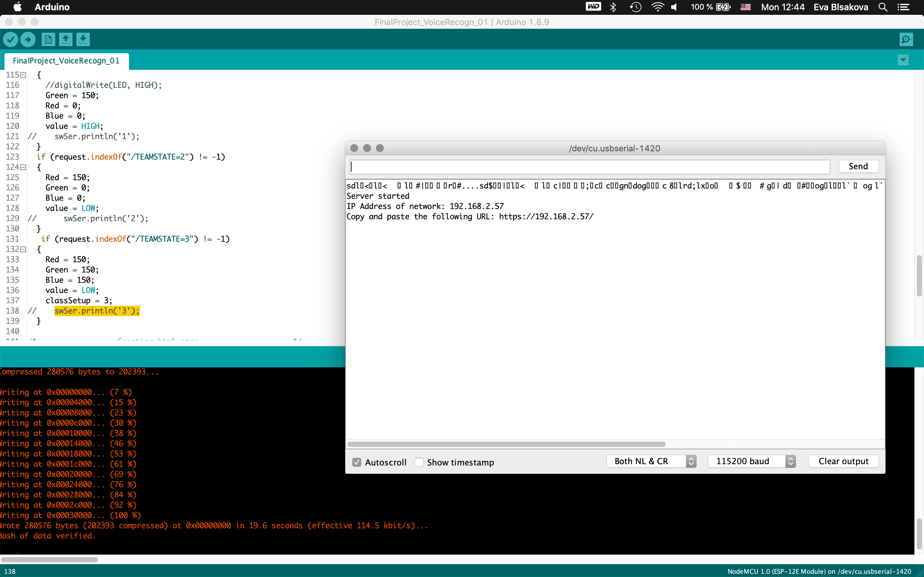This screenshot has width=924, height=577.
Task: Open the Arduino menu in menu bar
Action: (52, 7)
